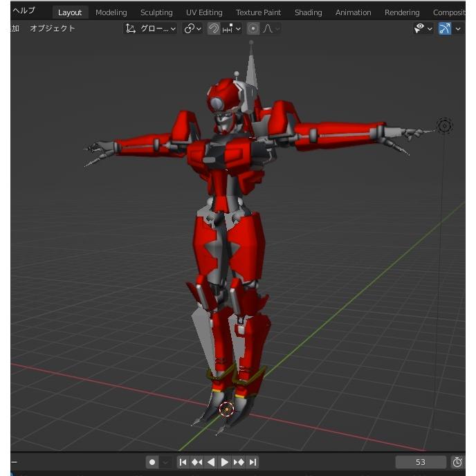Click the current frame field showing 53

(421, 462)
